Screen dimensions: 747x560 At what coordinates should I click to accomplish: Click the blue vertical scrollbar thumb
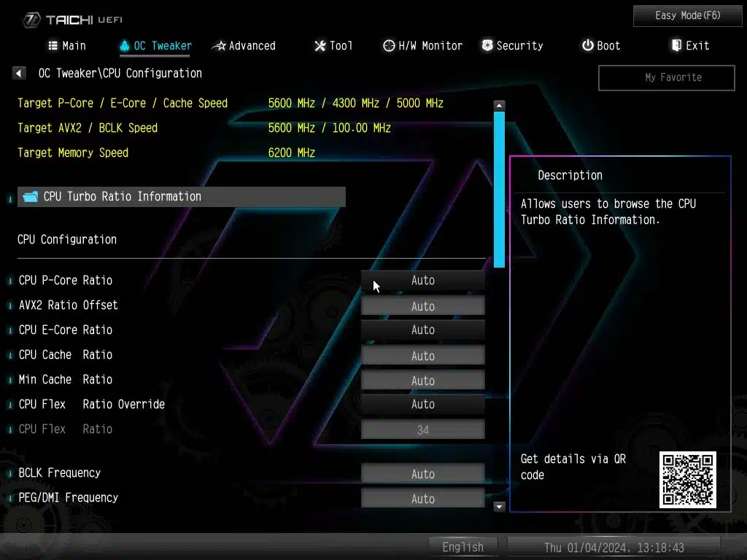500,190
